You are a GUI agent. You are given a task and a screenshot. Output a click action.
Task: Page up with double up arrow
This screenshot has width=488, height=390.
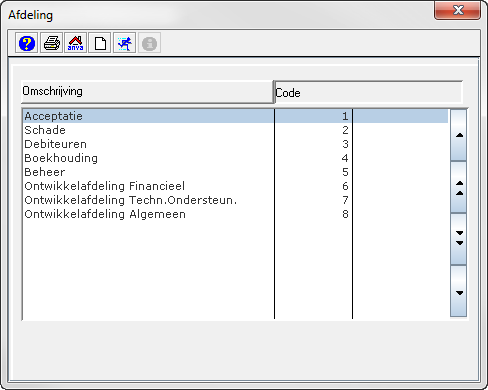click(x=459, y=188)
